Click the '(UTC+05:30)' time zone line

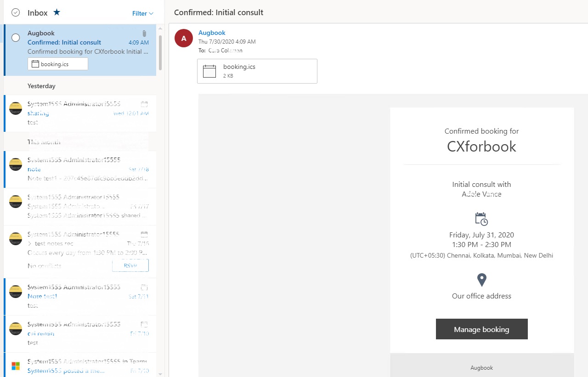[481, 255]
